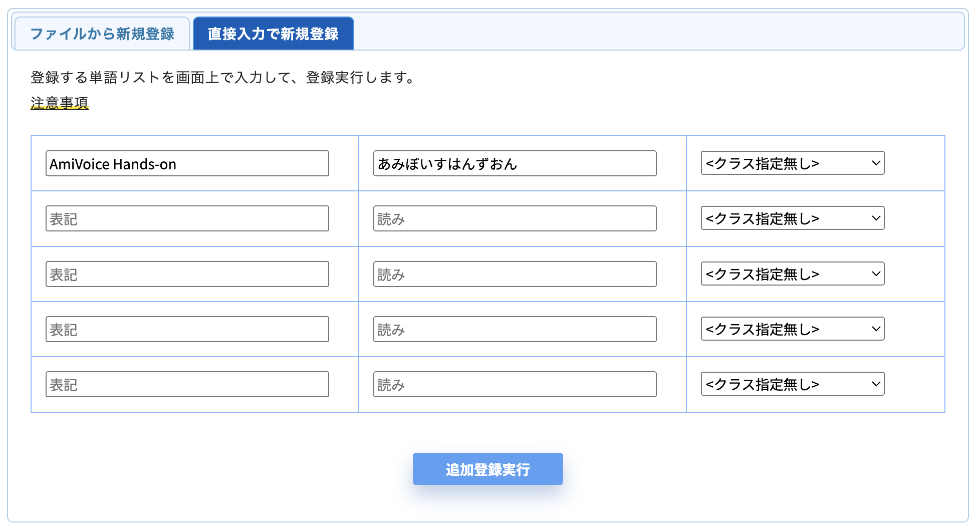Expand the third row class dropdown

click(793, 274)
